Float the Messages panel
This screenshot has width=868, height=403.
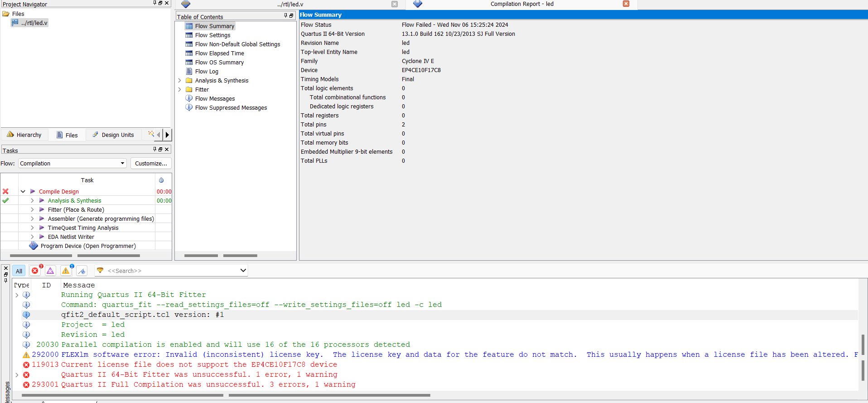[x=6, y=274]
